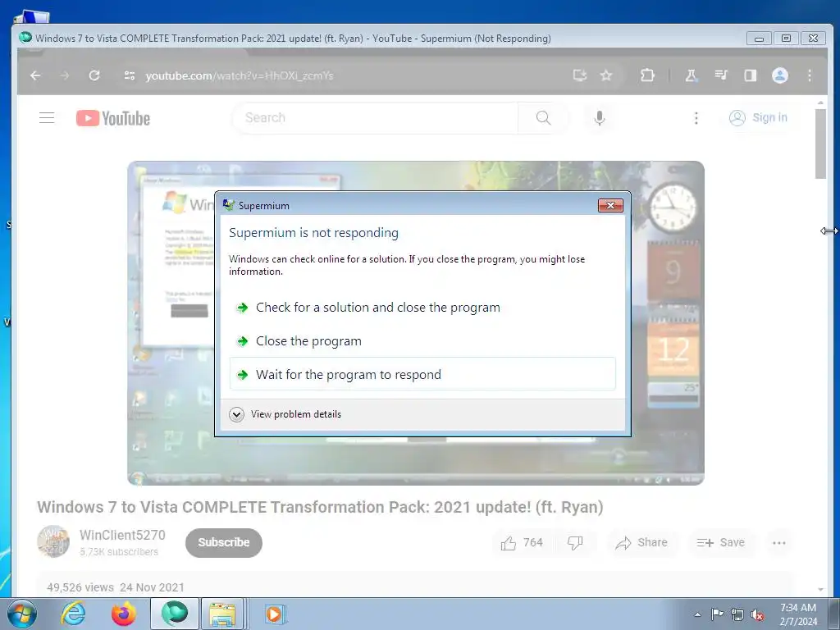840x630 pixels.
Task: Launch Firefox from taskbar
Action: (124, 614)
